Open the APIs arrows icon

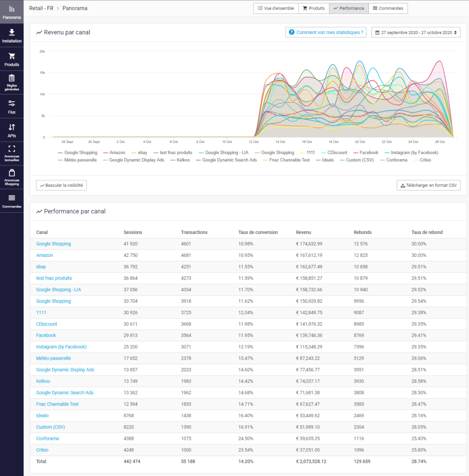point(12,127)
